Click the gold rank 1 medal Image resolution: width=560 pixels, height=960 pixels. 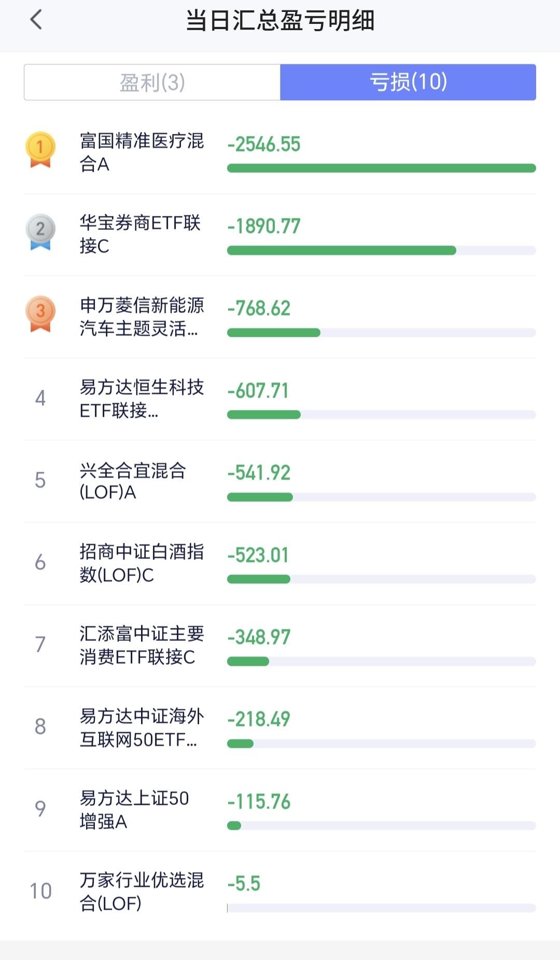40,149
